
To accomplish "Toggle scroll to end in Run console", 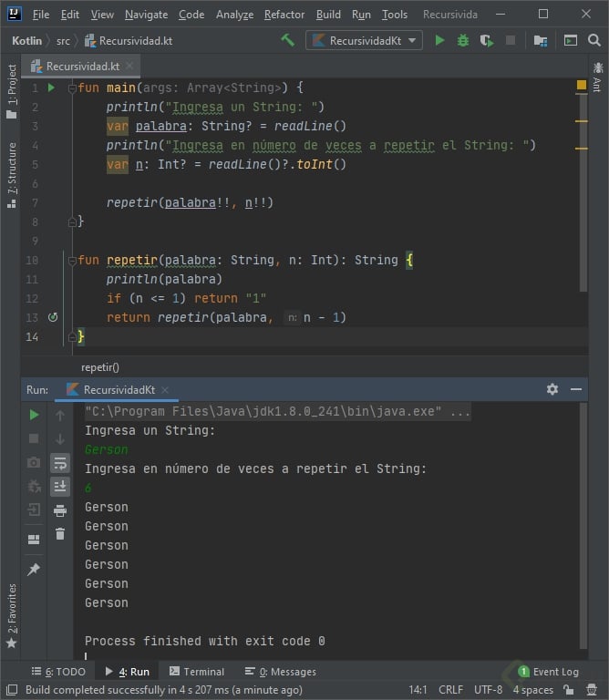I will pyautogui.click(x=60, y=486).
